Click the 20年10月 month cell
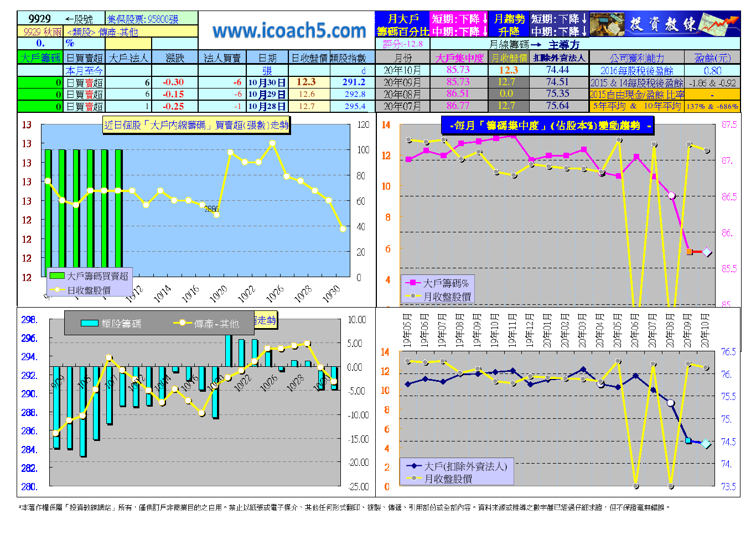The height and width of the screenshot is (535, 756). (x=402, y=70)
